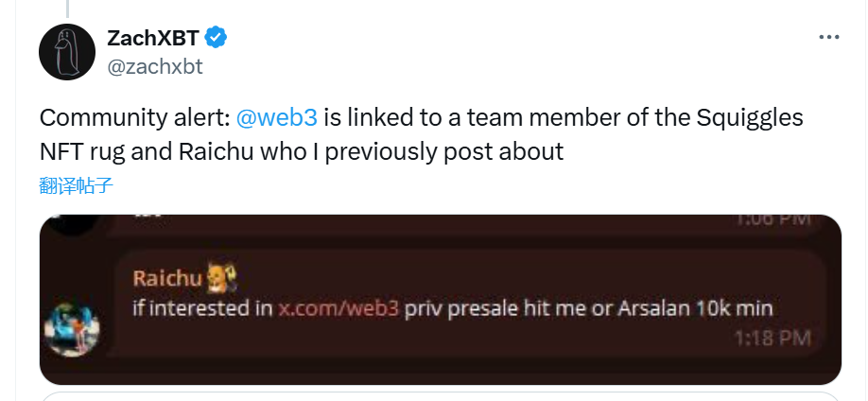868x401 pixels.
Task: Open the @zachxbt handle
Action: click(155, 66)
